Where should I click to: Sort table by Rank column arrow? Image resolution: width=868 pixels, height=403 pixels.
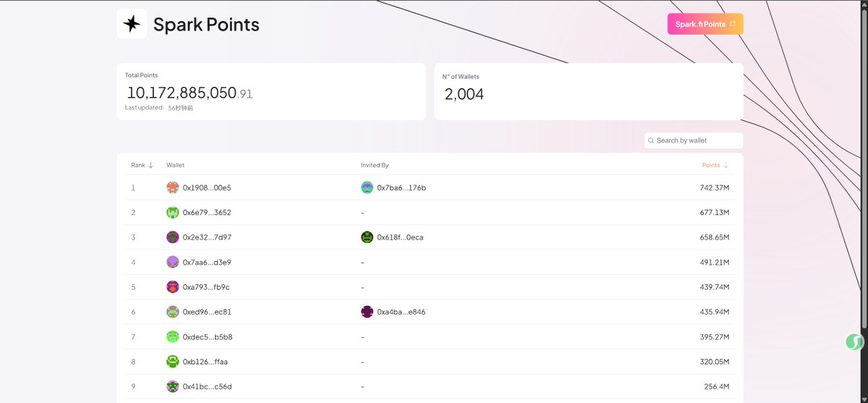click(x=150, y=165)
